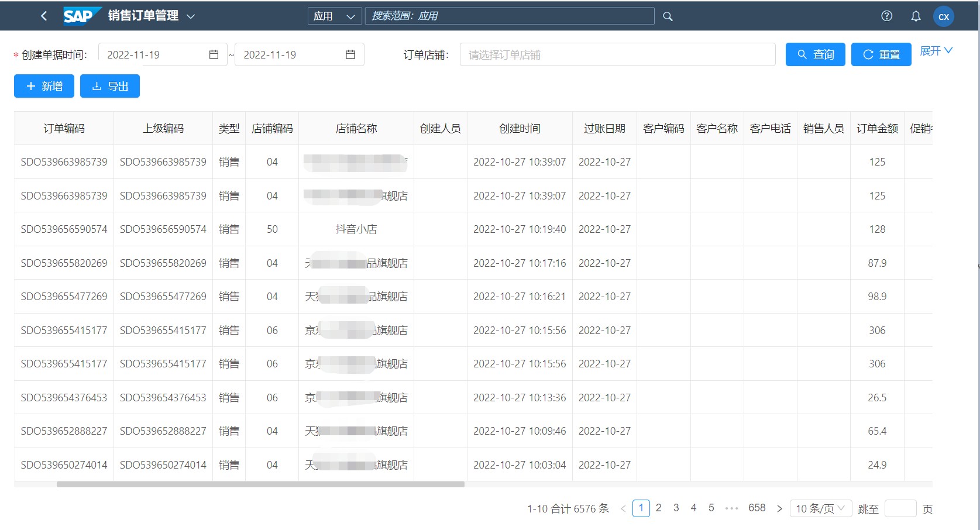
Task: Click the horizontal table scrollbar
Action: point(260,484)
